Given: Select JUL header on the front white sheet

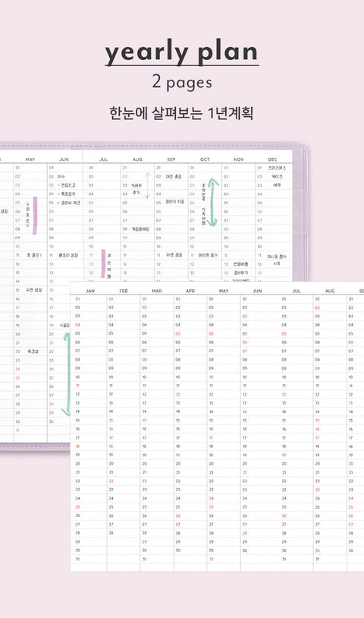Looking at the screenshot, I should [x=297, y=291].
